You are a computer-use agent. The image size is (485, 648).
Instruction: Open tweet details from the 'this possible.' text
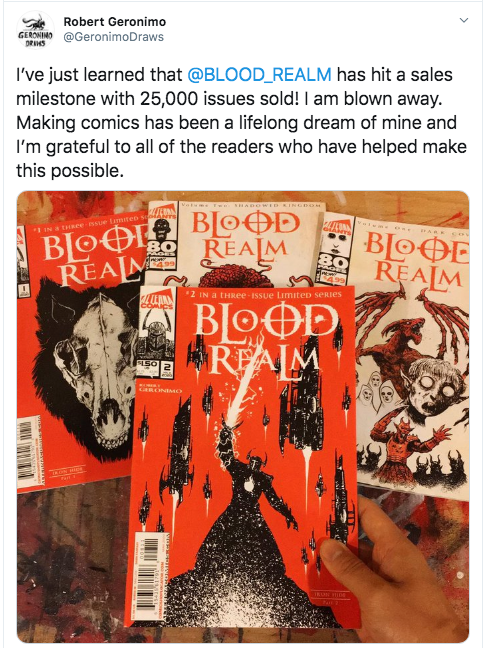pos(70,171)
